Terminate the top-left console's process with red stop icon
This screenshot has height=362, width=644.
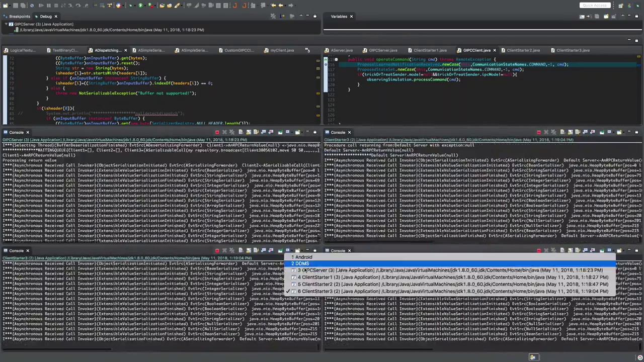[217, 132]
